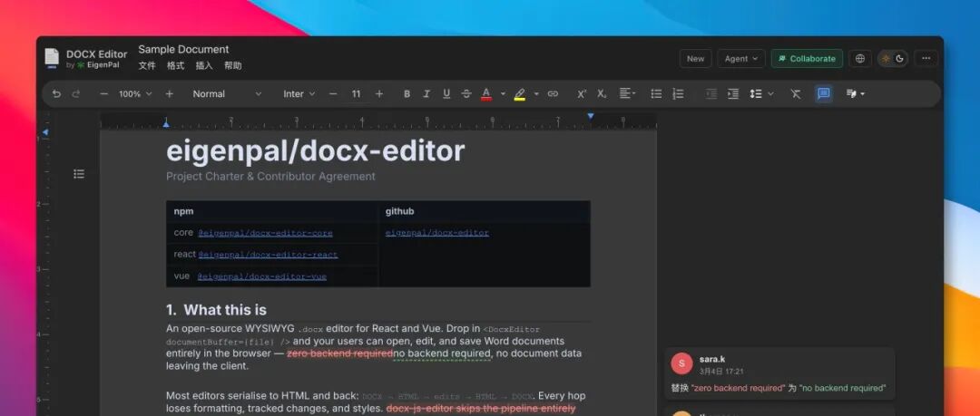
Task: Open sara.k comment card
Action: tap(779, 372)
